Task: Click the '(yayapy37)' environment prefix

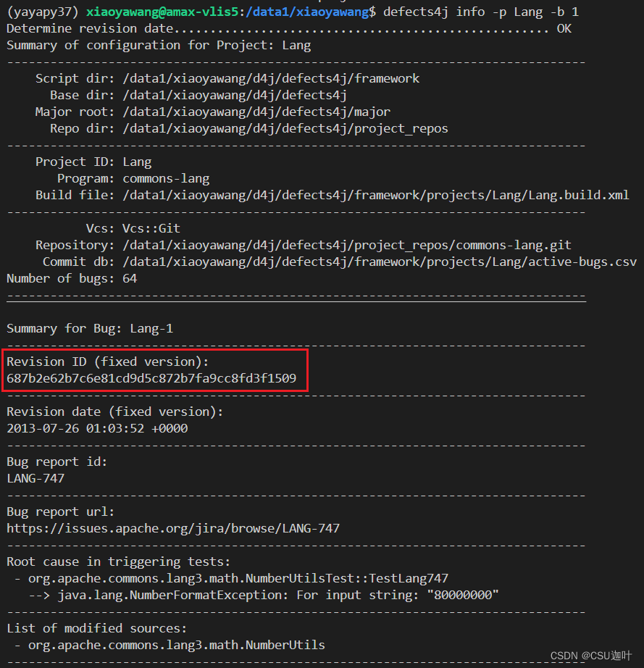Action: click(43, 12)
